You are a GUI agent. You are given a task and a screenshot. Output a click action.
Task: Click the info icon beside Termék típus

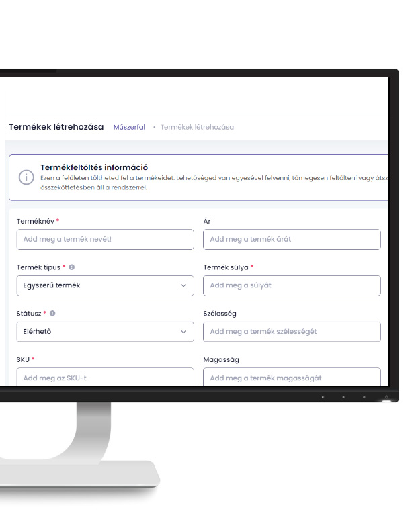click(72, 267)
